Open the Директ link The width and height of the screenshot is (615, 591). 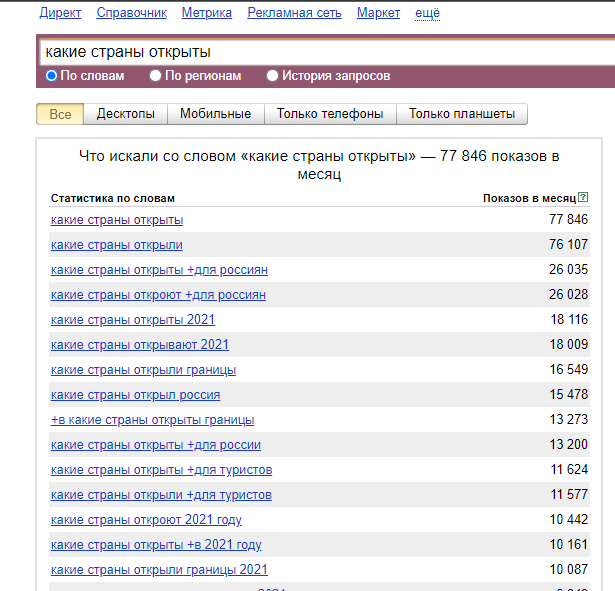(60, 13)
